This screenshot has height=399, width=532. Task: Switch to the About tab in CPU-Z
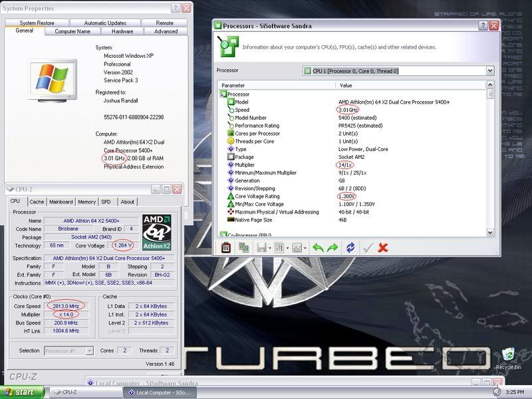pyautogui.click(x=128, y=202)
